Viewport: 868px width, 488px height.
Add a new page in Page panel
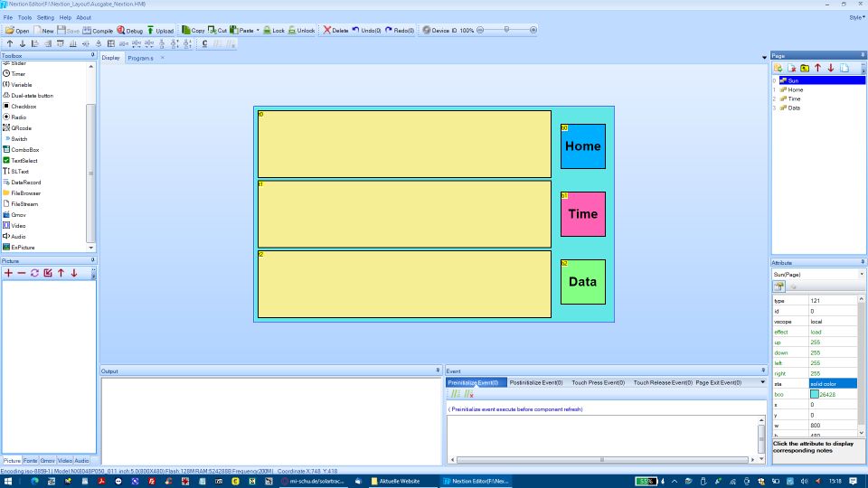(x=778, y=68)
